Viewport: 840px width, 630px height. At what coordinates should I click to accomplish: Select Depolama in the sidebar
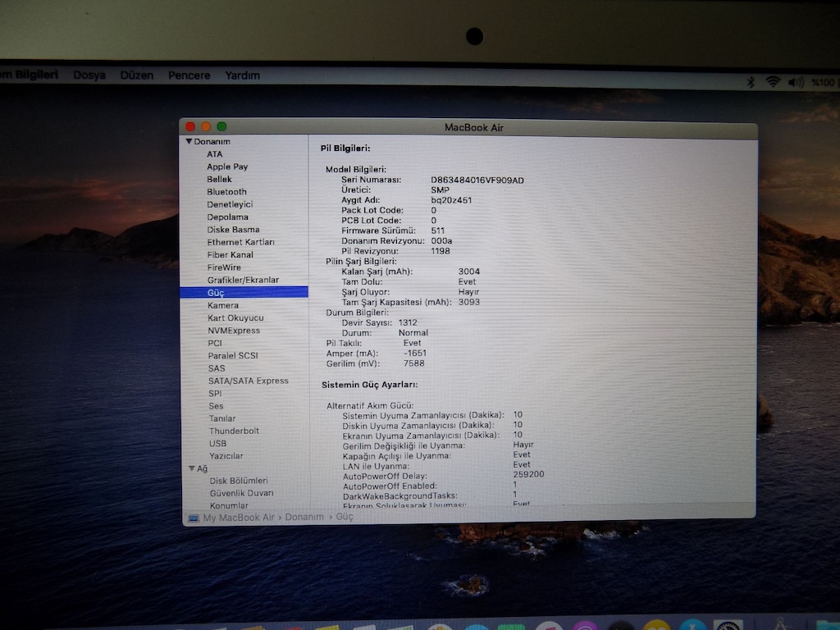click(x=228, y=217)
